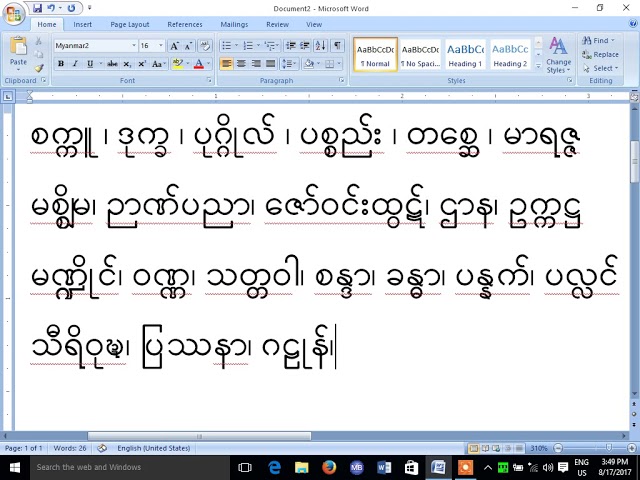Start a numbered list
This screenshot has width=640, height=480.
(248, 46)
